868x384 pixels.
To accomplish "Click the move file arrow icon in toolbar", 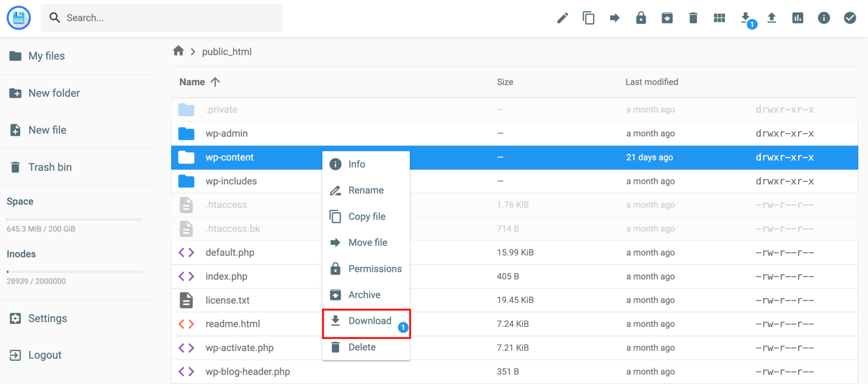I will 614,18.
